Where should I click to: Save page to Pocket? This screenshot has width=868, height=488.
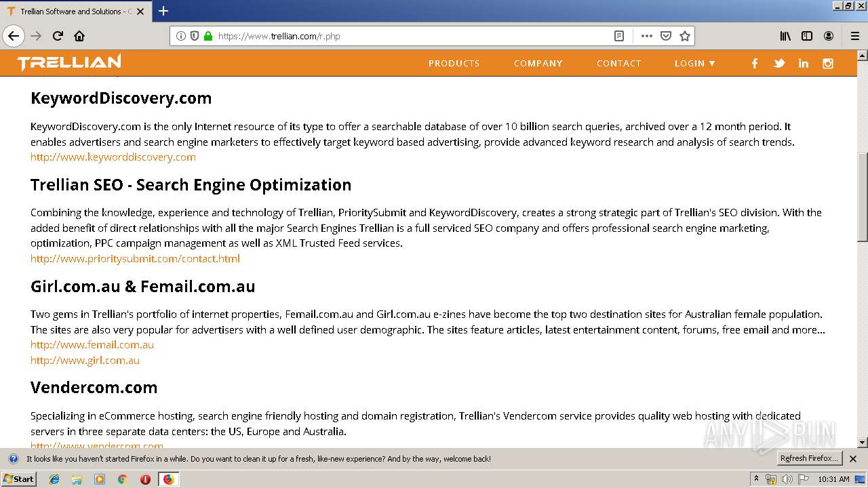coord(666,36)
